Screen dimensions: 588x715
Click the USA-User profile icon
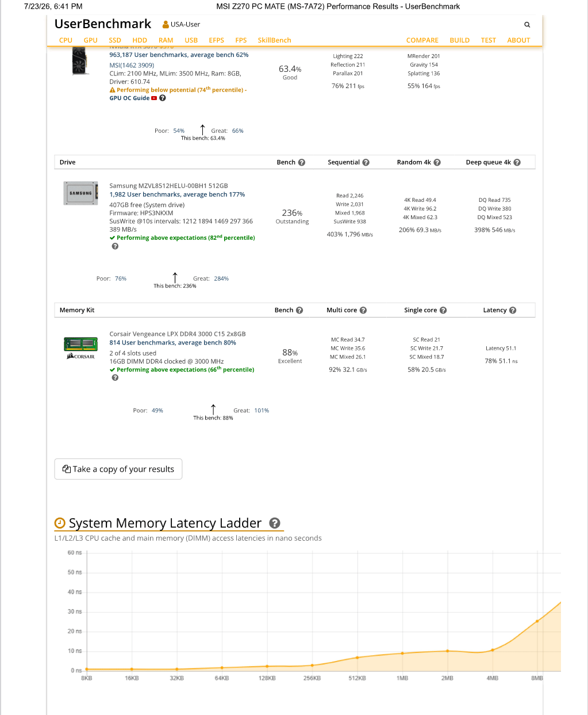click(166, 24)
